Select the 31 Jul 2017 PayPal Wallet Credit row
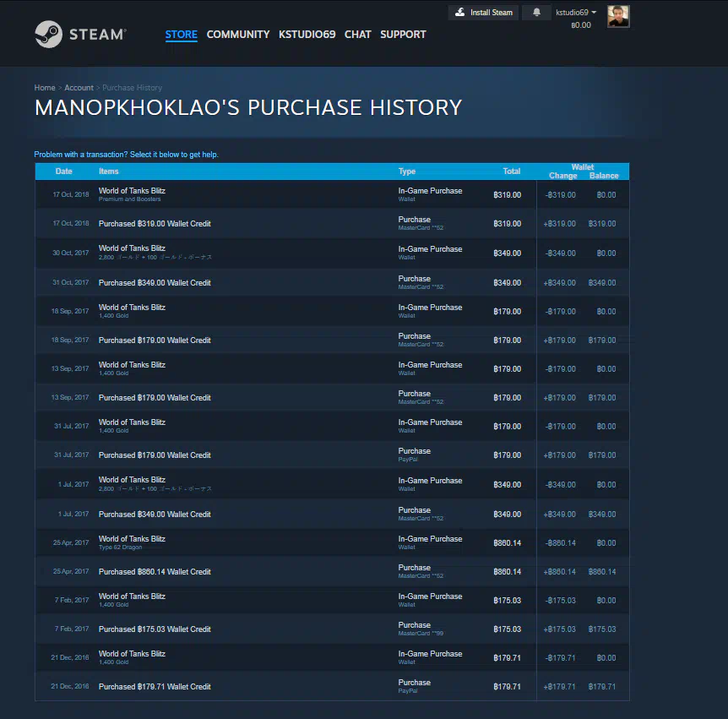Image resolution: width=728 pixels, height=719 pixels. (x=332, y=455)
